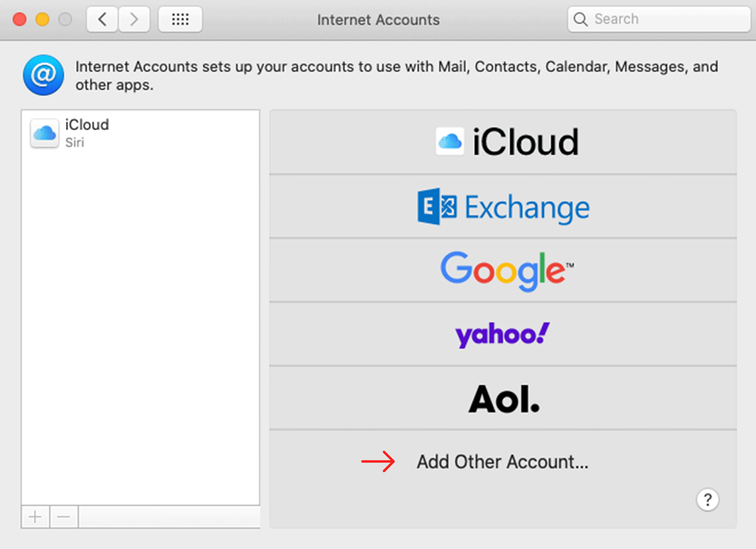Image resolution: width=756 pixels, height=549 pixels.
Task: Choose Yahoo as the account provider
Action: click(503, 334)
